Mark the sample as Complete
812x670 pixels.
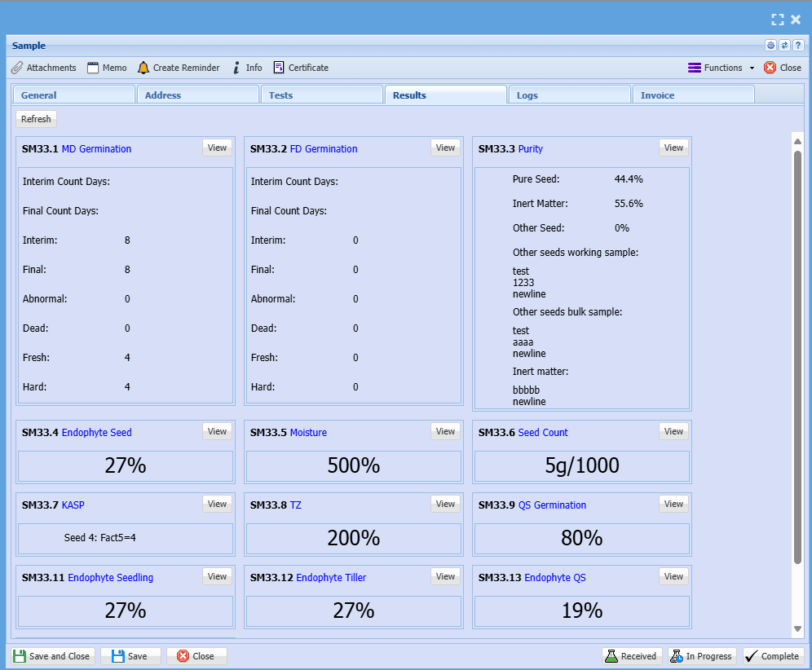tap(772, 656)
